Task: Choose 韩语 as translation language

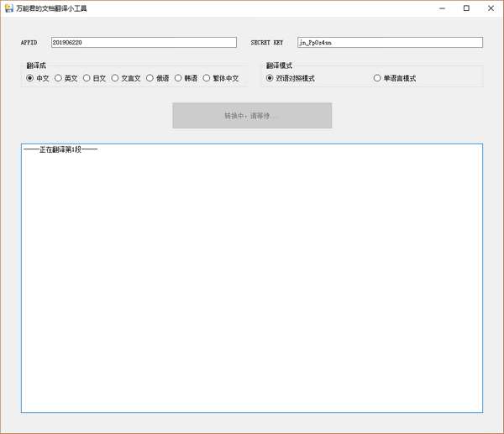Action: 186,78
